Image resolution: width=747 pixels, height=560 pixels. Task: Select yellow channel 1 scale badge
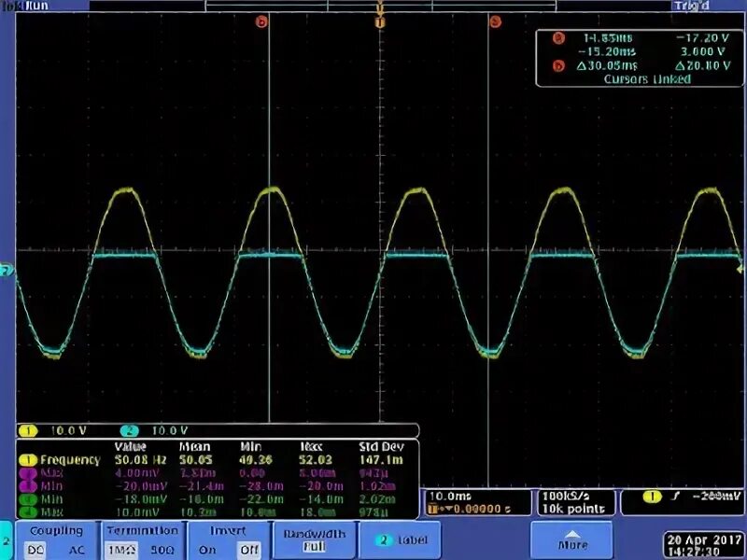28,431
